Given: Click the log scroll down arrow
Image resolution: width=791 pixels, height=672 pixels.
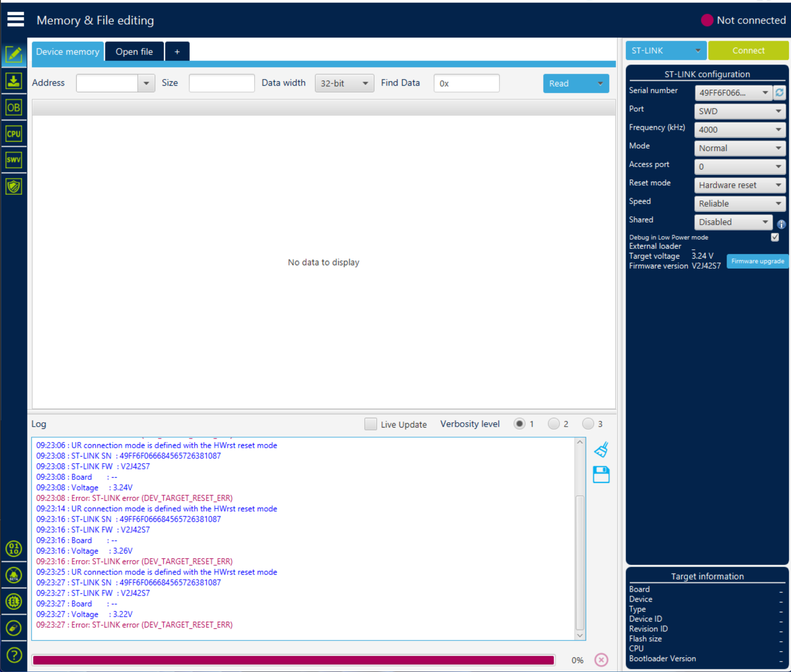Looking at the screenshot, I should click(x=580, y=635).
